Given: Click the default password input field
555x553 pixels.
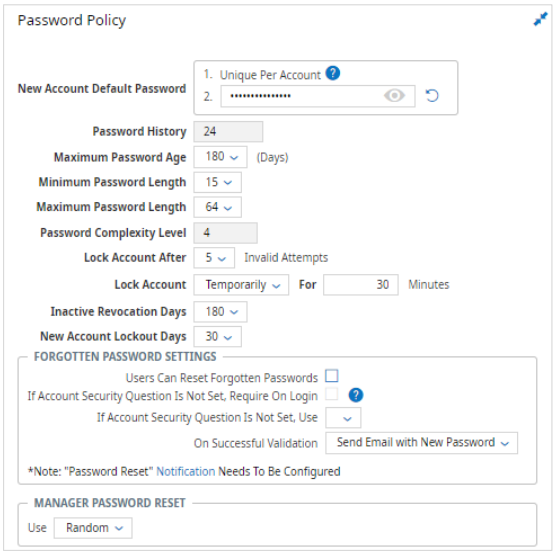Looking at the screenshot, I should pyautogui.click(x=318, y=96).
